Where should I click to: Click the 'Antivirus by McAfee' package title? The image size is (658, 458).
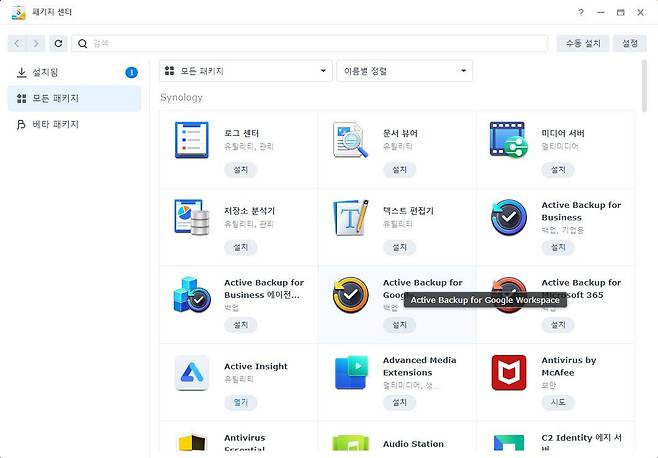[x=569, y=366]
